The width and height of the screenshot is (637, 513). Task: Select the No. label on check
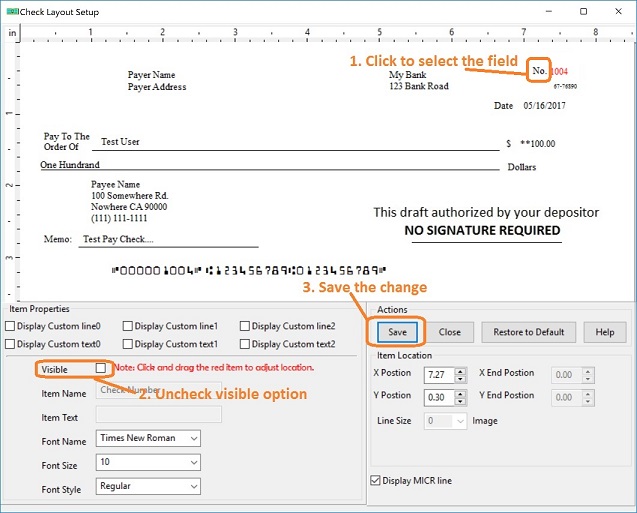coord(539,71)
